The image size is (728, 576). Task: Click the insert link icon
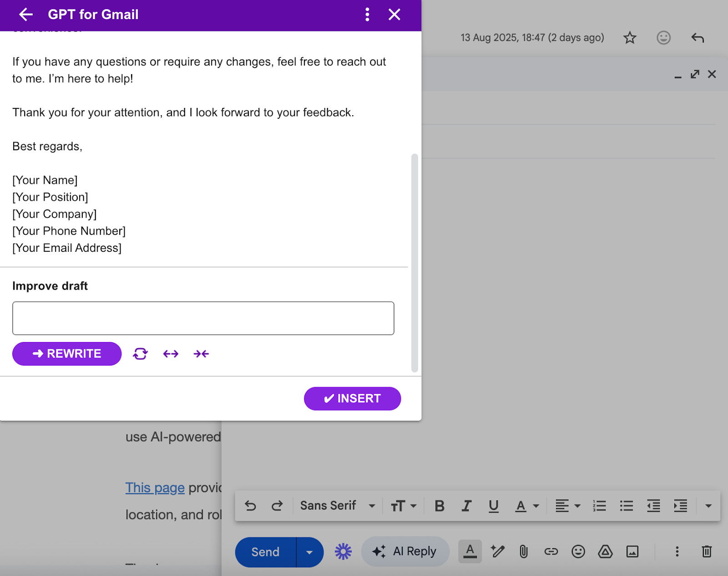pos(551,552)
